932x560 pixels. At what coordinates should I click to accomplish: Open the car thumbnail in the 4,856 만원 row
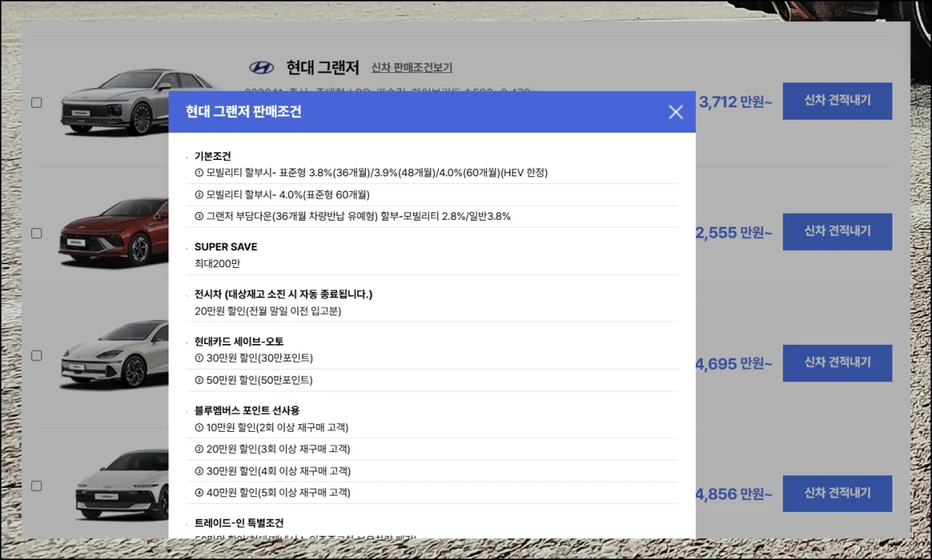[x=121, y=485]
